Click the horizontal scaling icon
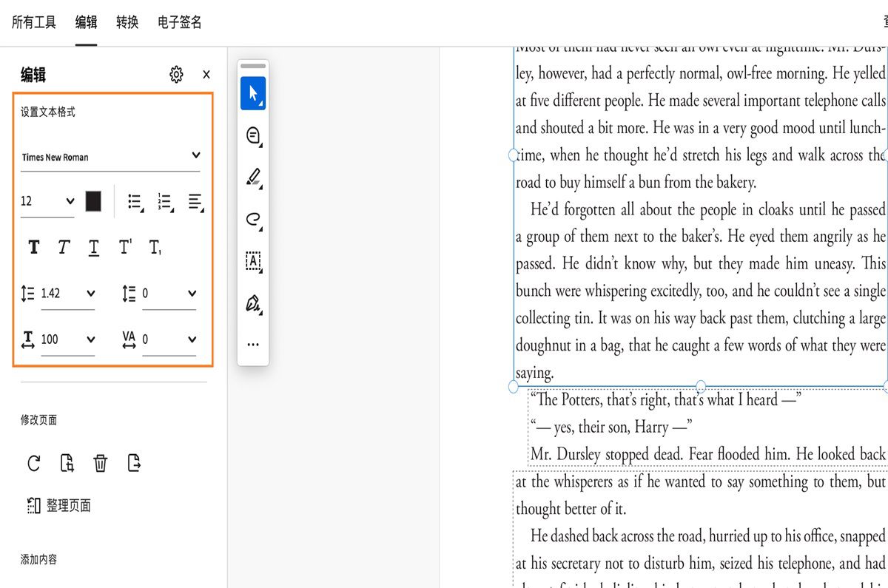 (x=28, y=339)
